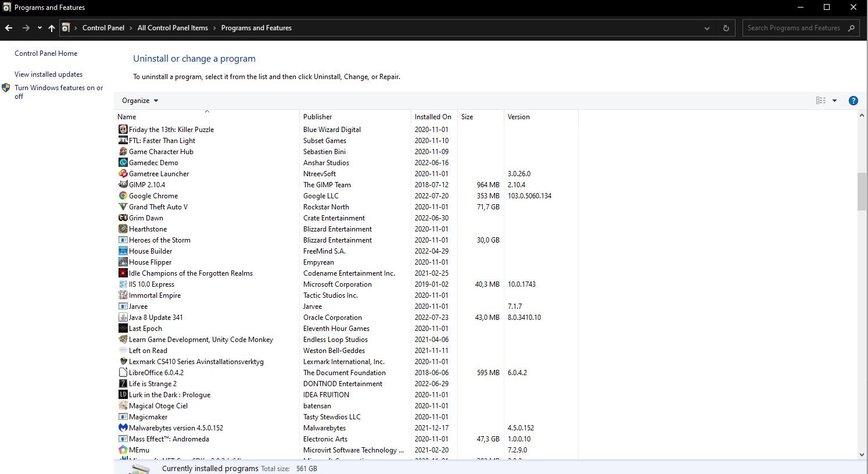Click the FTL: Faster Than Light icon
868x474 pixels.
[123, 140]
